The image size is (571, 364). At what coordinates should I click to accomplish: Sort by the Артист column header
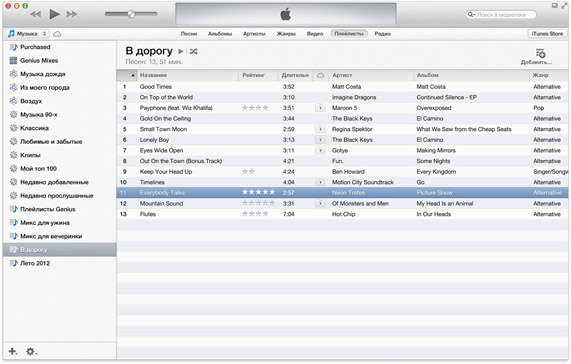[x=371, y=75]
